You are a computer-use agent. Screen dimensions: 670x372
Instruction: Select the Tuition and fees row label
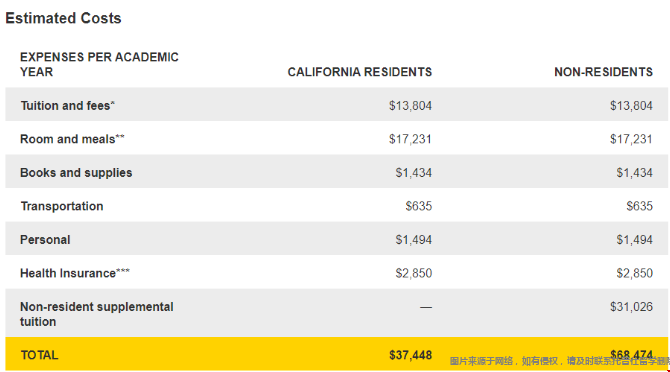(68, 105)
